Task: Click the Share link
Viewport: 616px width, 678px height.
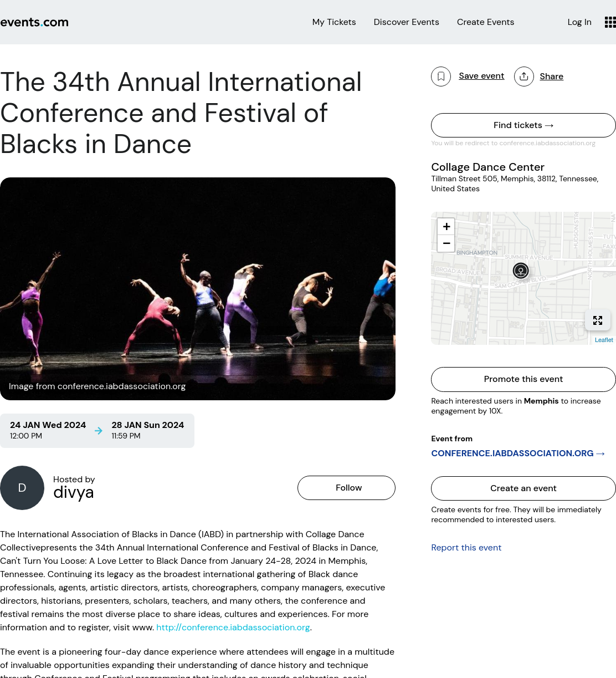Action: click(551, 77)
